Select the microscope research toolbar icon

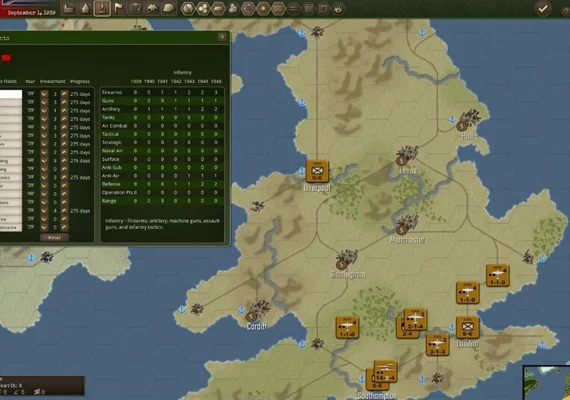102,8
